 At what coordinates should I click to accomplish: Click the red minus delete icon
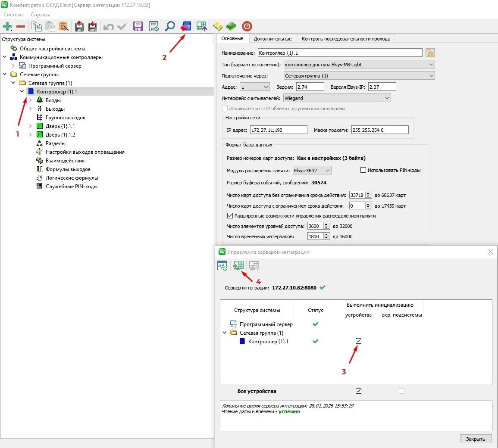(x=21, y=26)
